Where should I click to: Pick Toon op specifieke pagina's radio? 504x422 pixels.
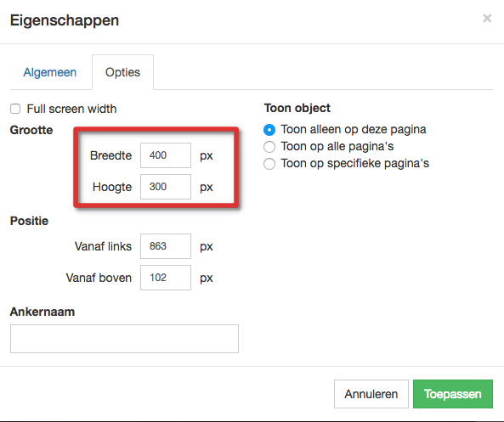point(269,164)
